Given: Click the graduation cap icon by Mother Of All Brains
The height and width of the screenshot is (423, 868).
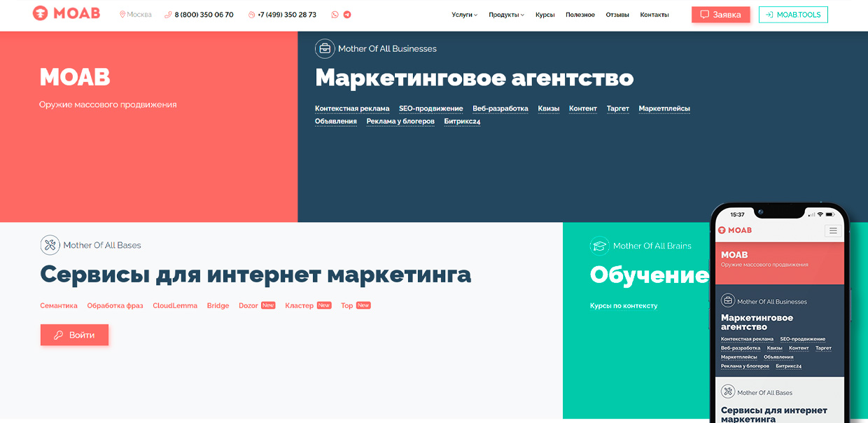Looking at the screenshot, I should tap(599, 245).
